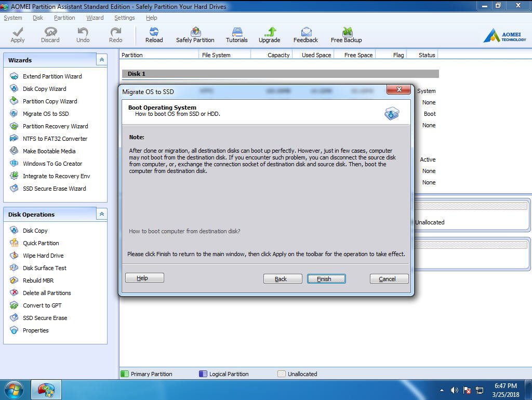Open the Wizard menu
This screenshot has height=400, width=532.
pos(95,18)
